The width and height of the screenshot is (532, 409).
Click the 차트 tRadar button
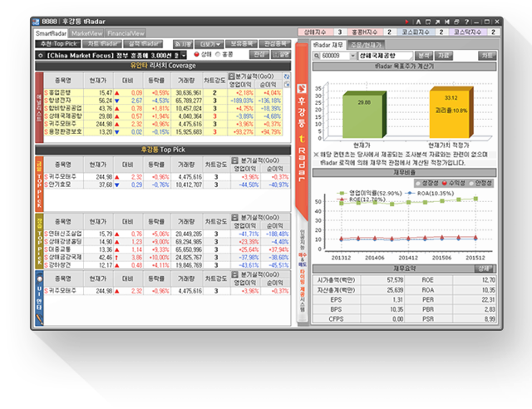pos(102,44)
